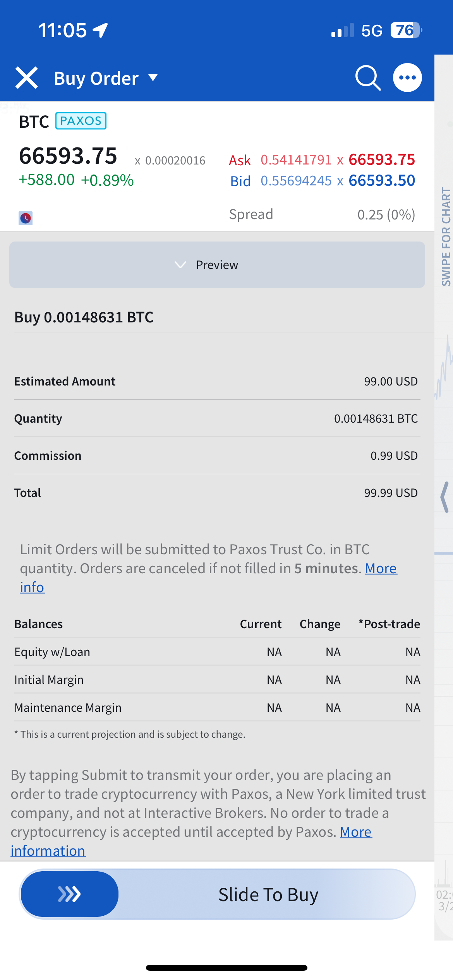Close the Buy Order screen
This screenshot has width=453, height=980.
[x=26, y=78]
